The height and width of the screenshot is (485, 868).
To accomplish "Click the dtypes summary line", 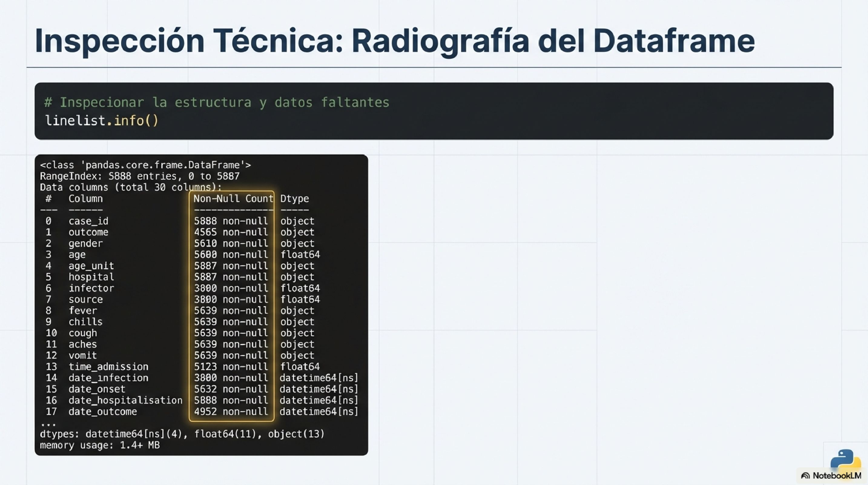I will click(x=182, y=434).
